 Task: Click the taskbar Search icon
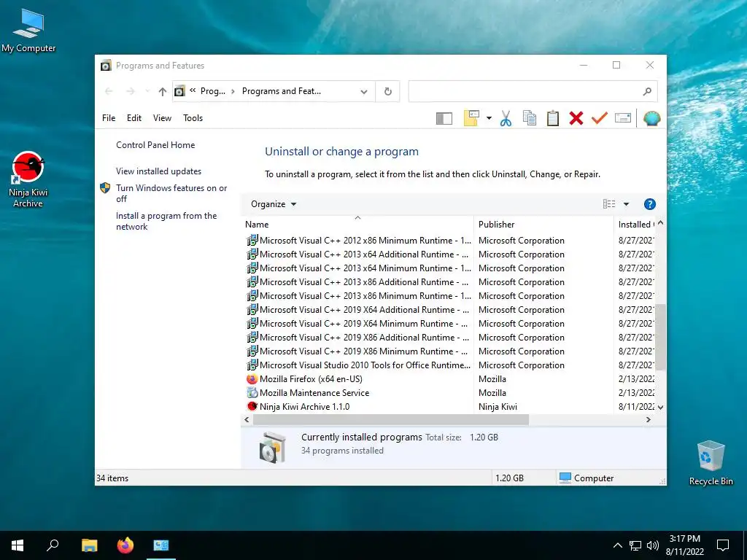(53, 545)
